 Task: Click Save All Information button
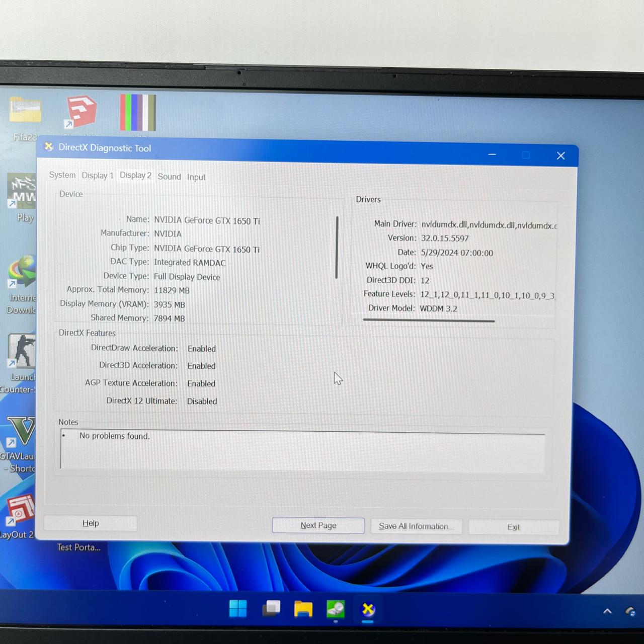coord(416,526)
